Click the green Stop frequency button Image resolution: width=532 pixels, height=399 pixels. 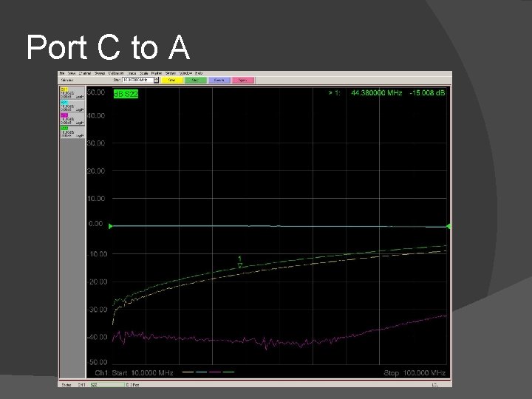pyautogui.click(x=195, y=81)
